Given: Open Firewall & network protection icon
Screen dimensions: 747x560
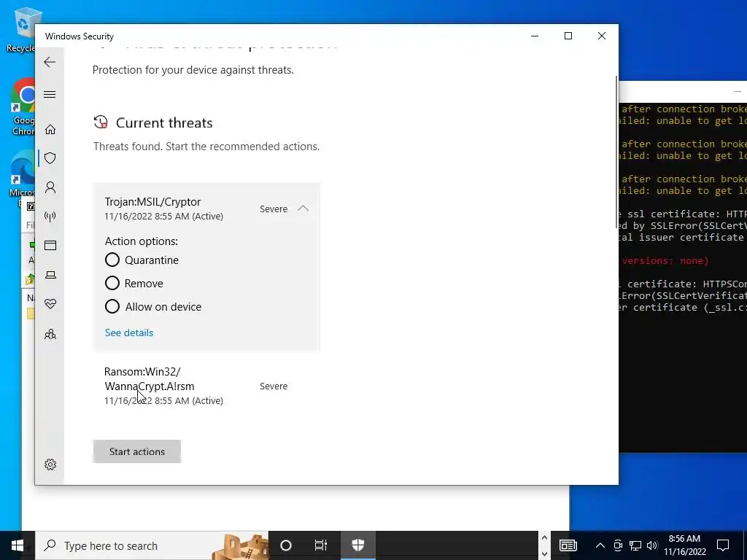Looking at the screenshot, I should point(50,217).
